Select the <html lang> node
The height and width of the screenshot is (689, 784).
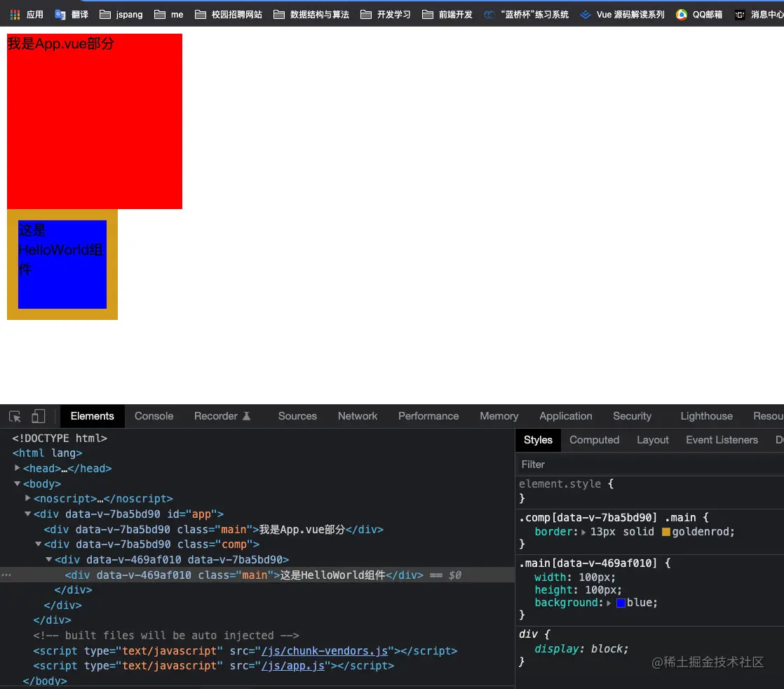pos(48,453)
